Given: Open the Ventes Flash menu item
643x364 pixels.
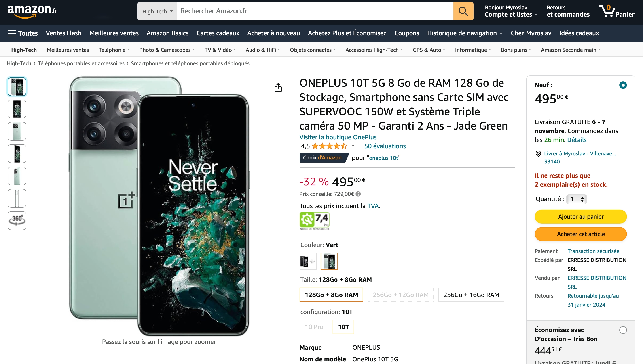Looking at the screenshot, I should (x=63, y=33).
